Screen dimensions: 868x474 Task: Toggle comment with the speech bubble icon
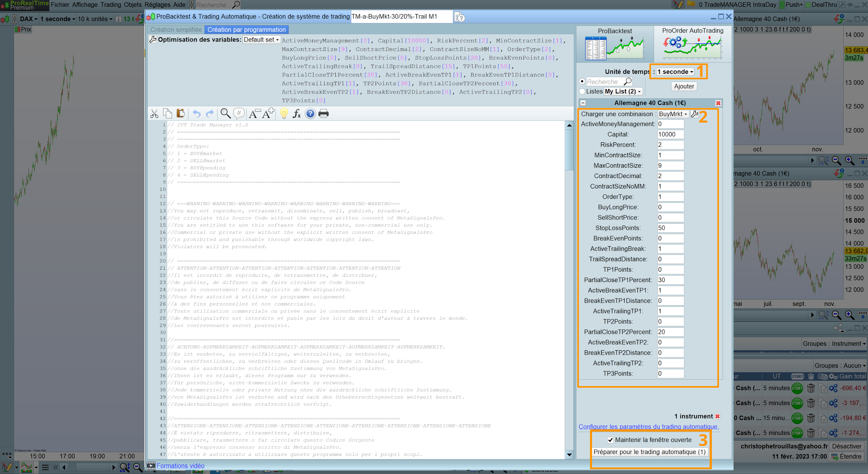tap(239, 114)
